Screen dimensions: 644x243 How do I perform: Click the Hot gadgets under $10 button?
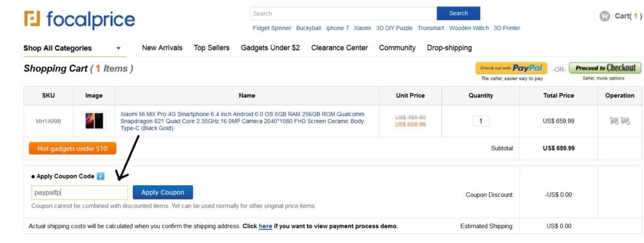coord(72,148)
